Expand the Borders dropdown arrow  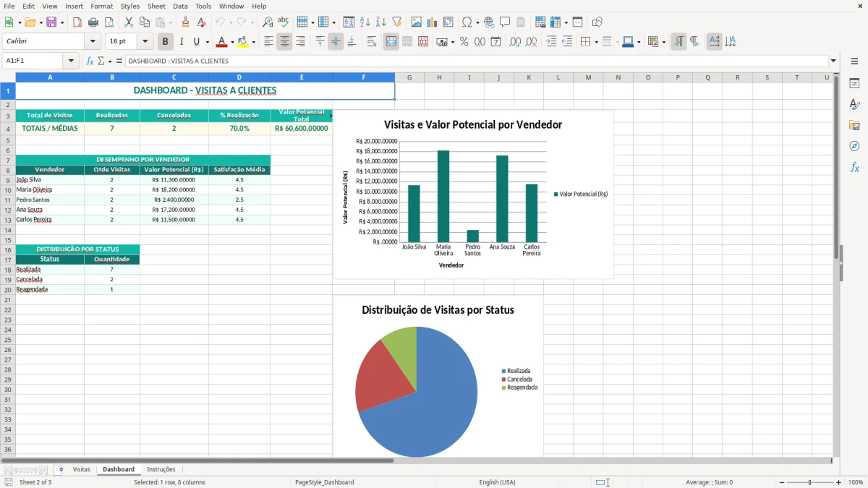596,42
